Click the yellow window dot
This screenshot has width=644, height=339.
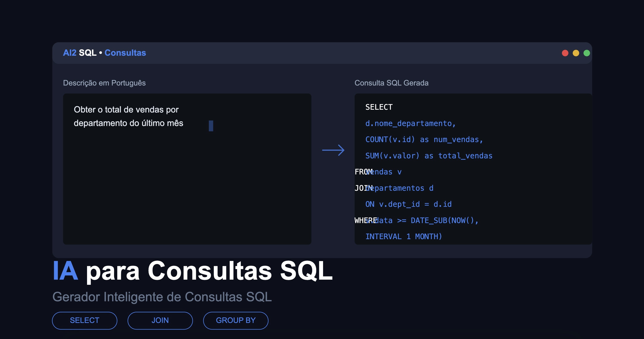click(576, 53)
